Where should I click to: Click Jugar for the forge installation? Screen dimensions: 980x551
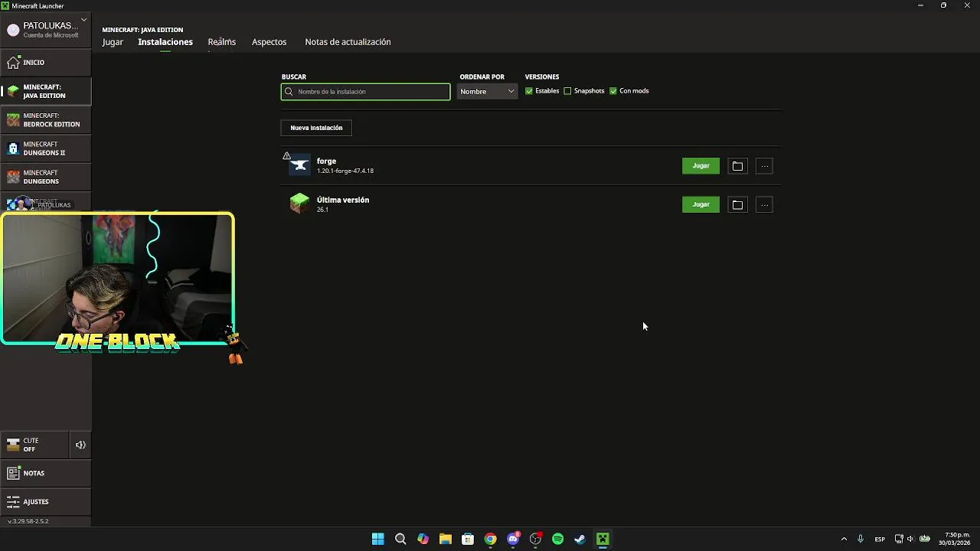[701, 166]
